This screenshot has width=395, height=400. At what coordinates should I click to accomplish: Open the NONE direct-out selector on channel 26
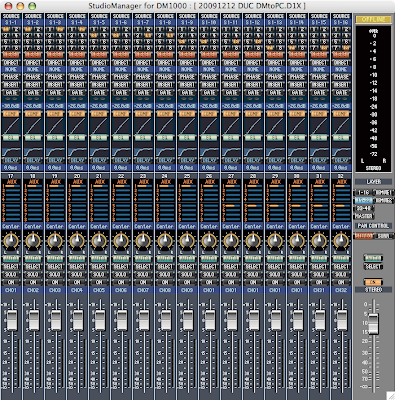(209, 69)
